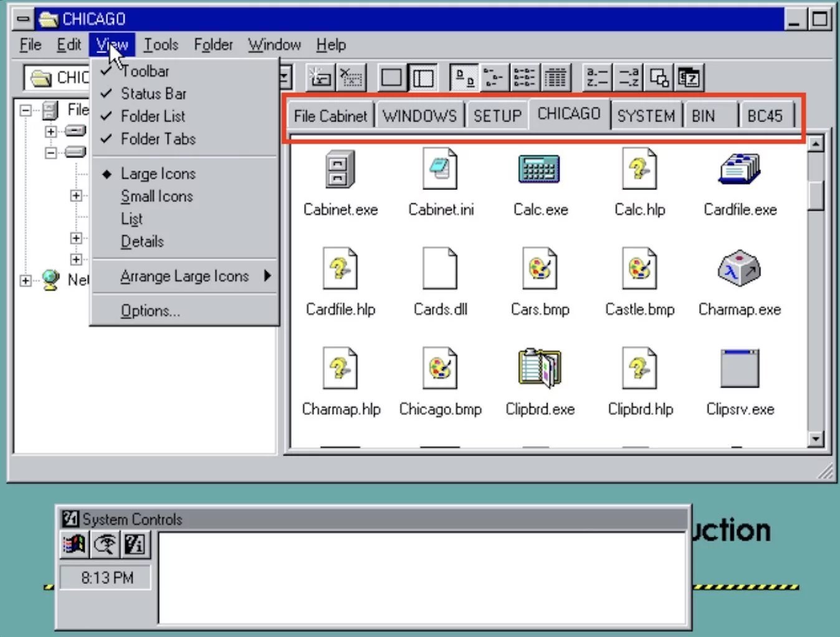Select Large Icons option in View menu

click(x=184, y=173)
